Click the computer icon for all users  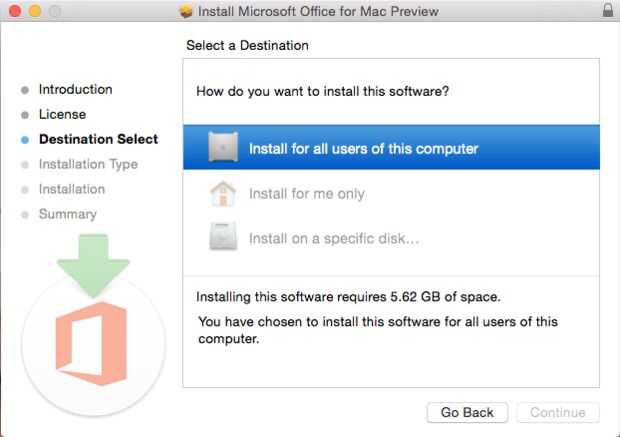coord(223,149)
